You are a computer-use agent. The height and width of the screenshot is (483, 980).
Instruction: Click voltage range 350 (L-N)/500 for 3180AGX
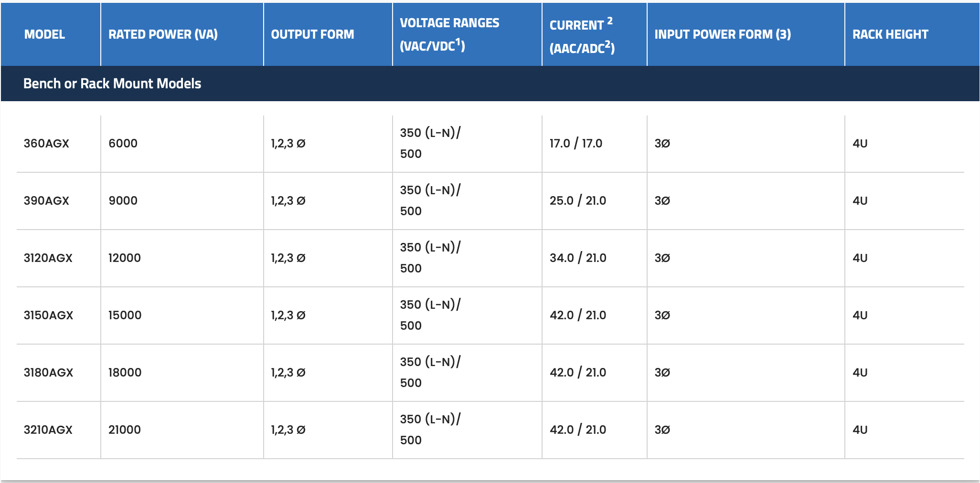click(430, 372)
